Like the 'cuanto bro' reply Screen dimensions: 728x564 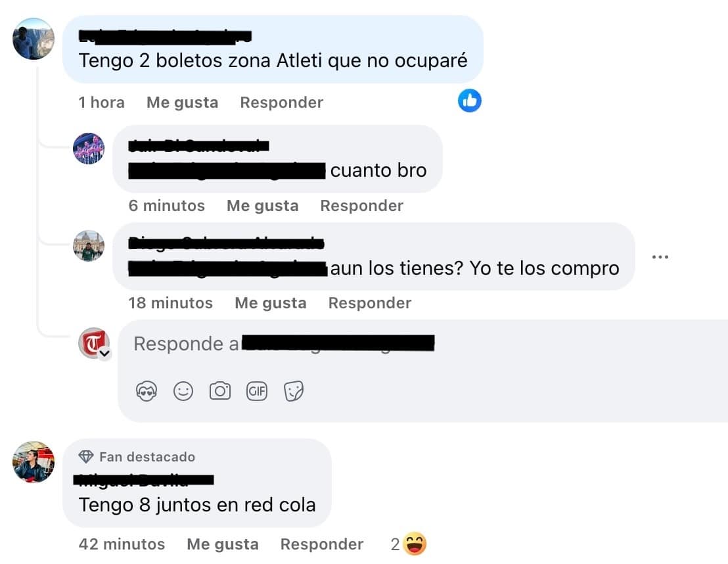tap(262, 205)
